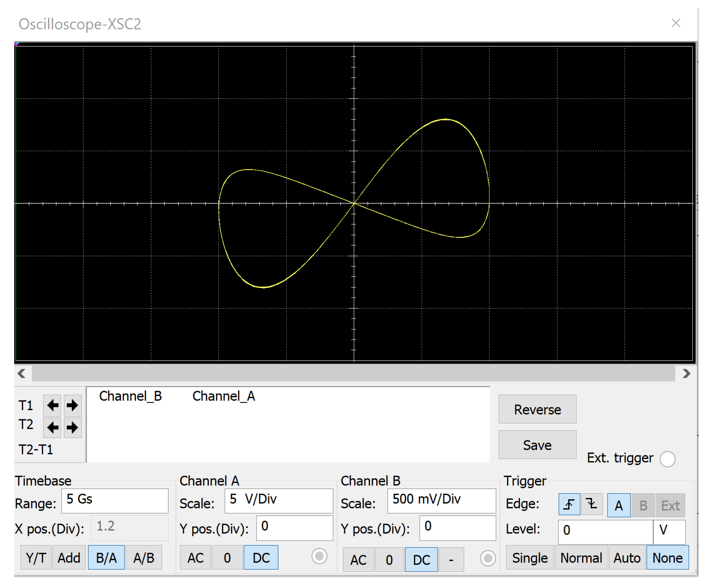Select falling edge trigger icon

coord(592,504)
